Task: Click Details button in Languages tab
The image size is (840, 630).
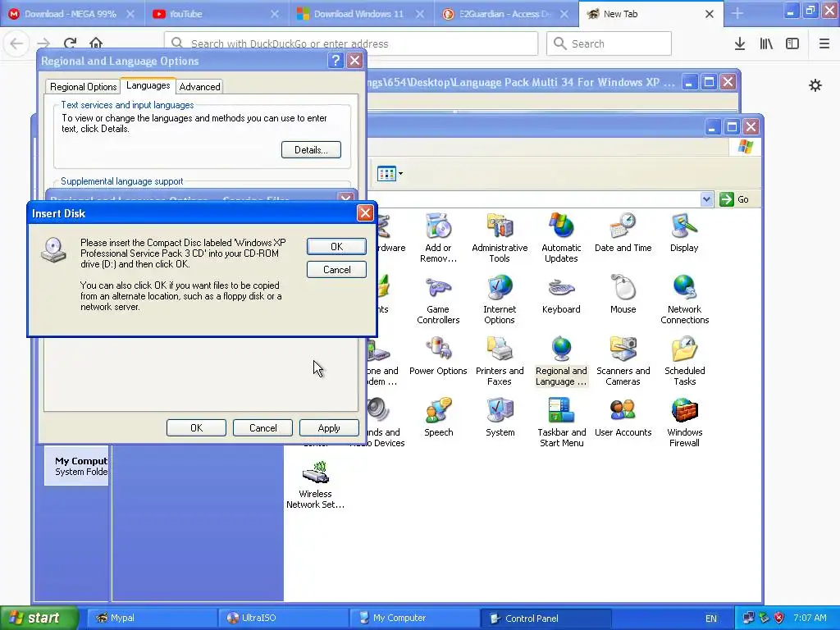Action: pyautogui.click(x=311, y=150)
